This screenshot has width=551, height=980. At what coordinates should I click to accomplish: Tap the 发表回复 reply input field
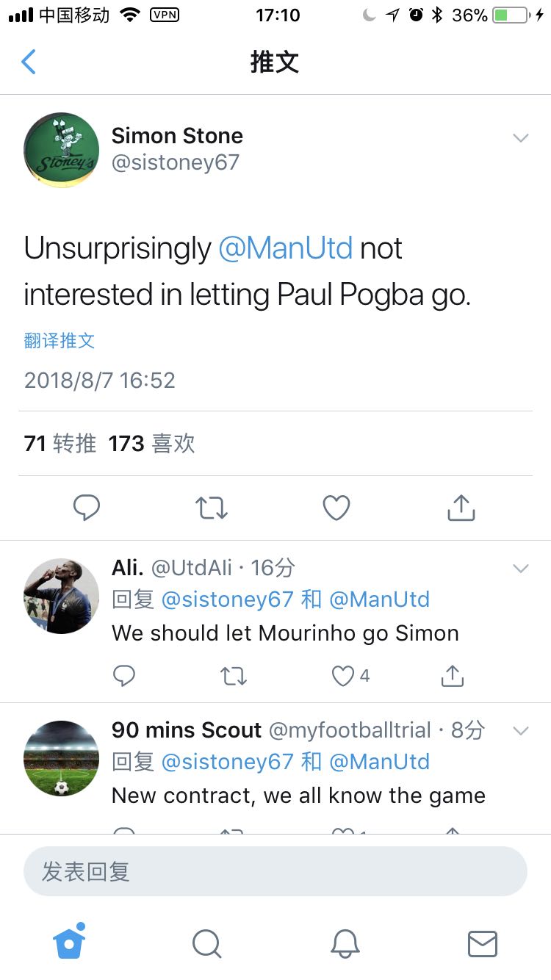coord(275,871)
